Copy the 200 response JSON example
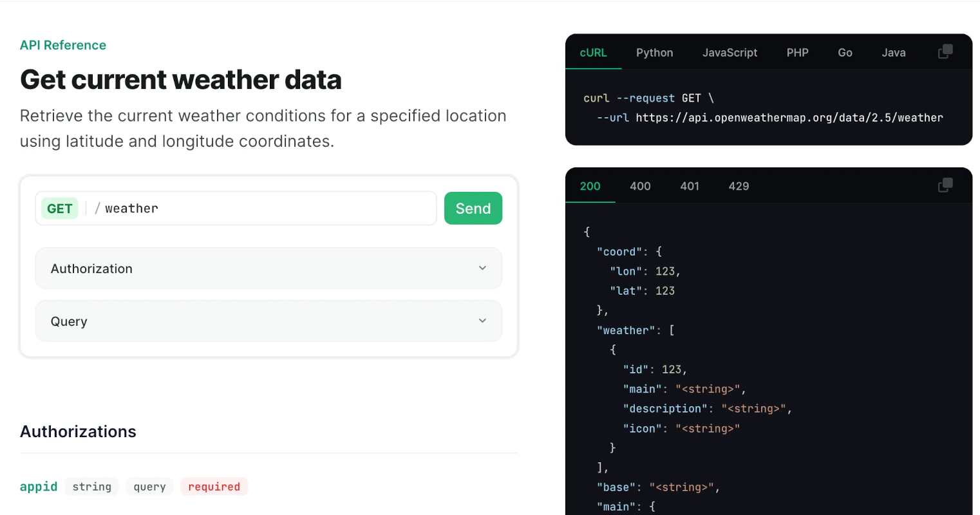 (x=945, y=185)
